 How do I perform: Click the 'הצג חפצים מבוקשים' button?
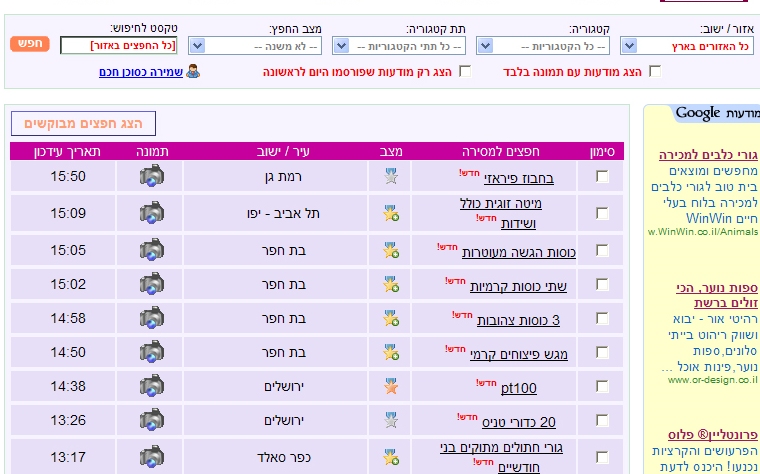[x=83, y=123]
